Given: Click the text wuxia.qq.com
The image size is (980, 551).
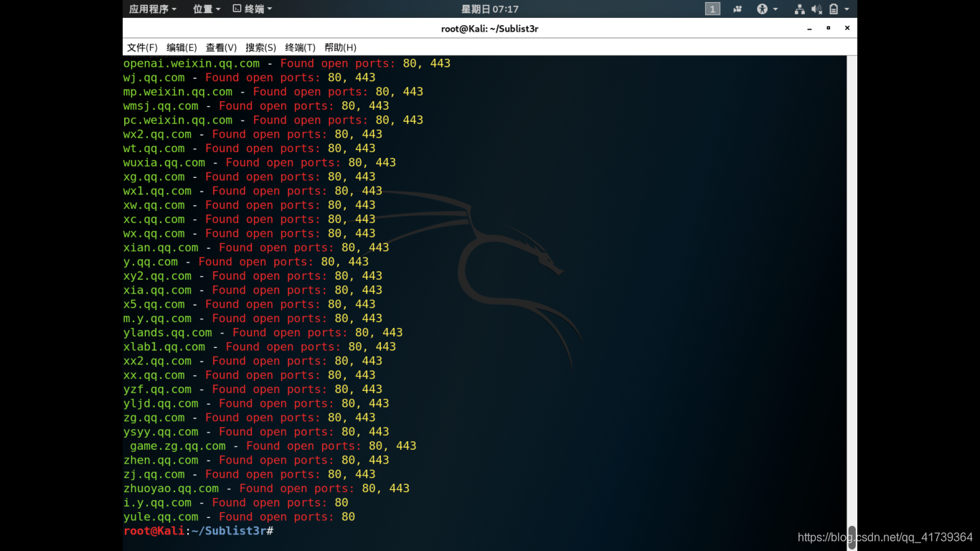Looking at the screenshot, I should tap(164, 163).
